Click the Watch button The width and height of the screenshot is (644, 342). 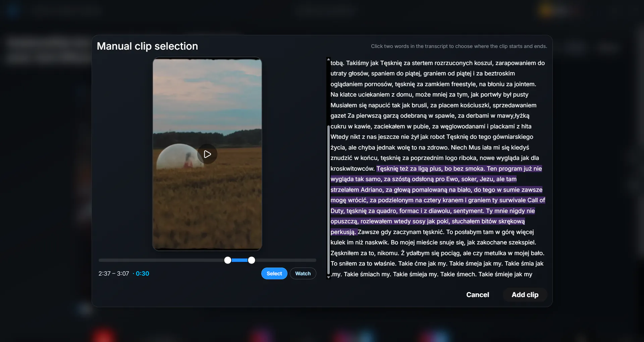(x=303, y=274)
